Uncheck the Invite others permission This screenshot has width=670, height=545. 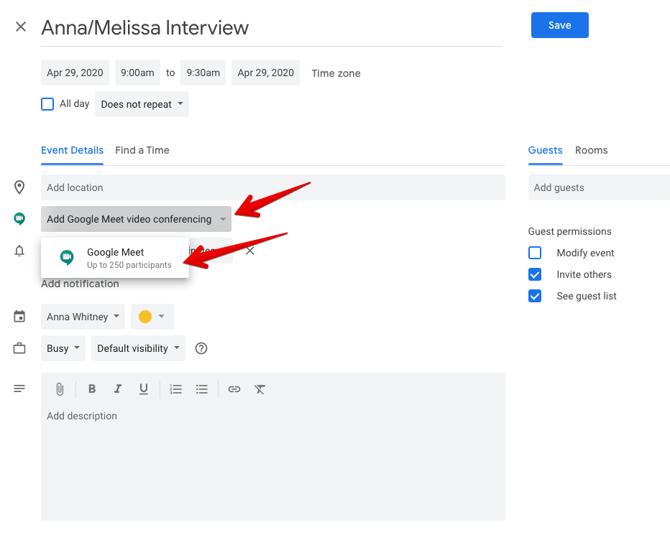coord(535,274)
